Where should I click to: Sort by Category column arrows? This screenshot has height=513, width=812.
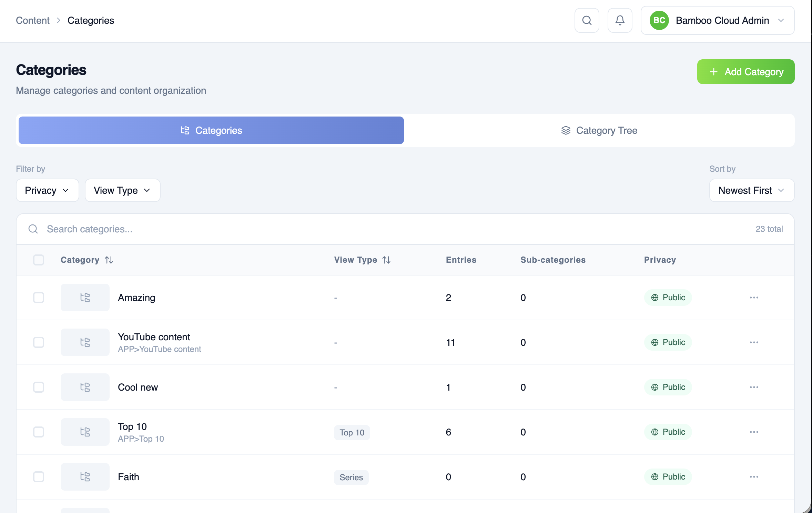pos(109,260)
